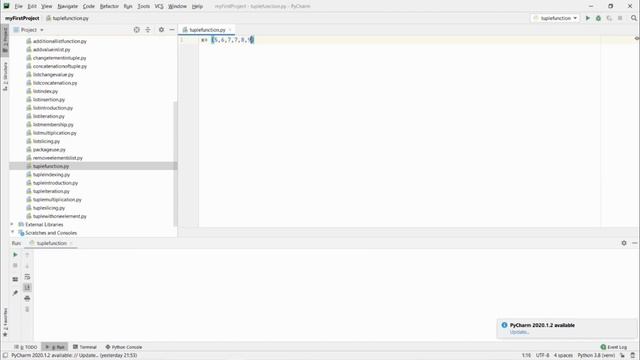Collapse all in Project panel header
The image size is (640, 360).
pos(148,30)
